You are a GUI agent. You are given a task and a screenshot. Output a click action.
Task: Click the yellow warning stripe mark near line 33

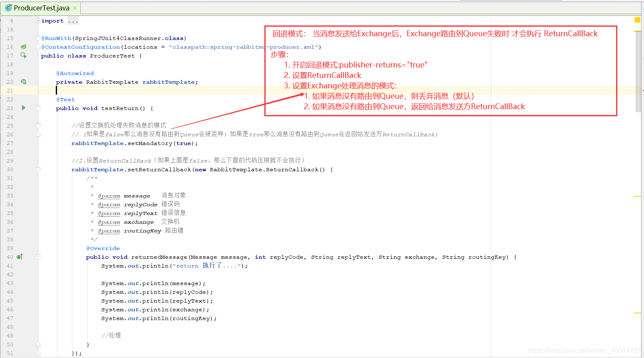637,196
